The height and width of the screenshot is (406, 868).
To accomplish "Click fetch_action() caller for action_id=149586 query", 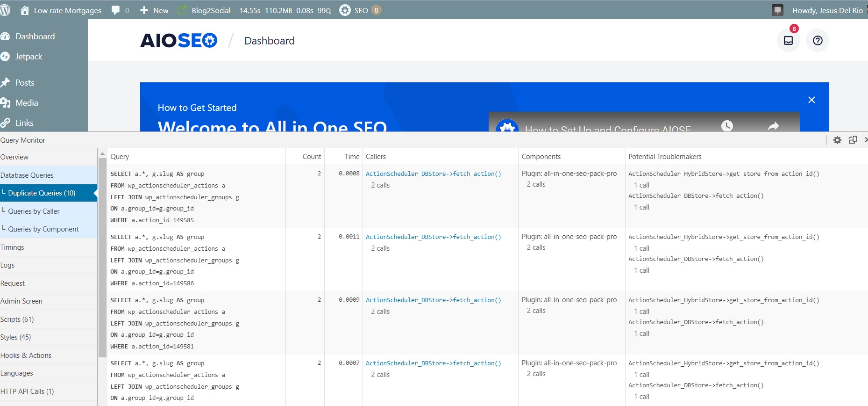I will pos(433,237).
